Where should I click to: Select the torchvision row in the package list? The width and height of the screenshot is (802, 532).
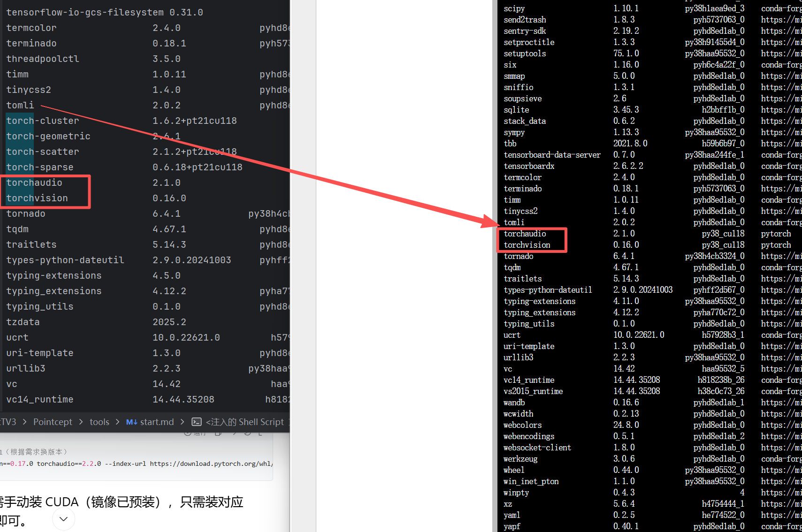tap(527, 244)
